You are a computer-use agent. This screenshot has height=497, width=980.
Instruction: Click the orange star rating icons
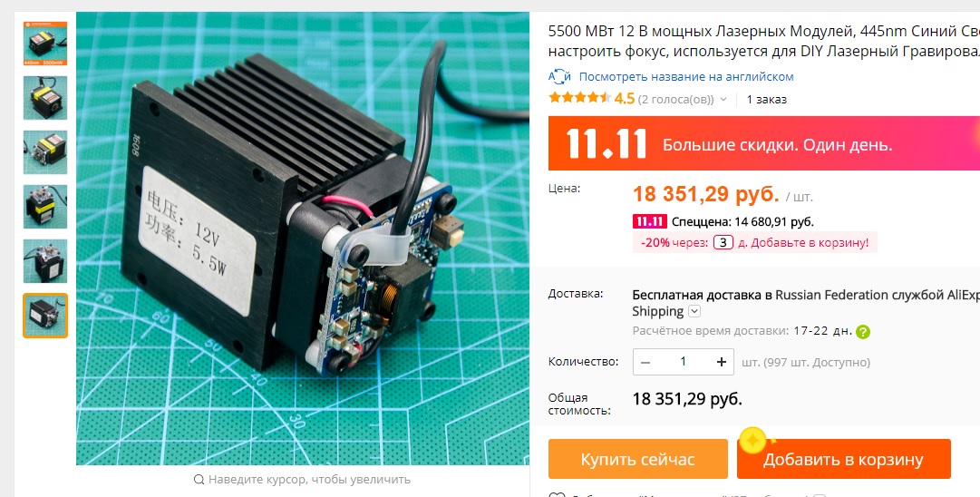click(579, 98)
